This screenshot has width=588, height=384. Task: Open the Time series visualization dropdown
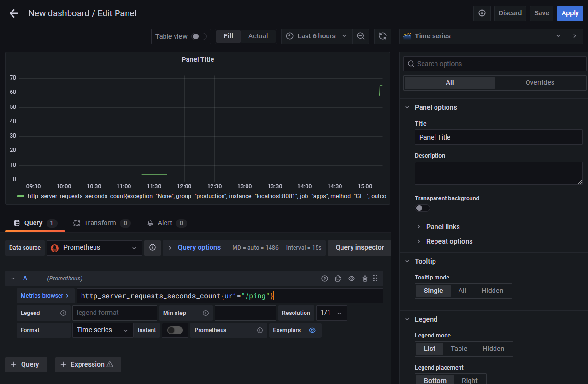tap(482, 36)
